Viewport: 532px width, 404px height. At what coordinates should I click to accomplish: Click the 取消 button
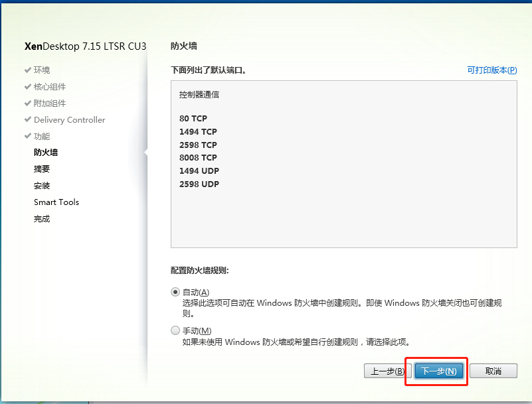click(493, 371)
